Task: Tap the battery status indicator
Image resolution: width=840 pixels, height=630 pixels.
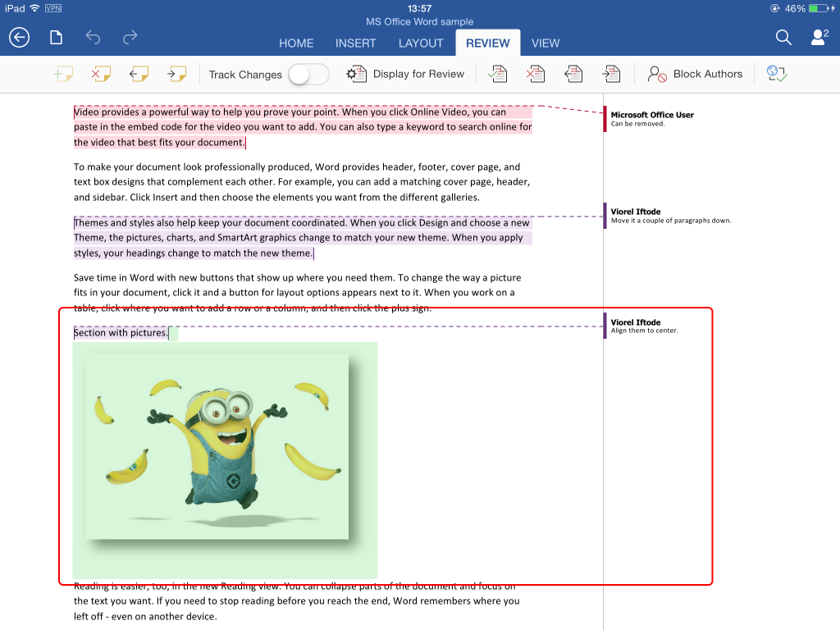Action: [x=810, y=8]
